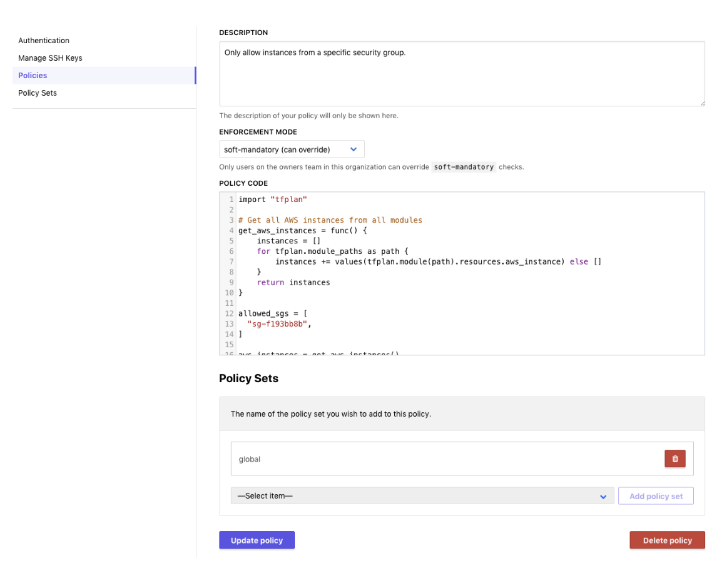
Task: Delete the global policy set with trash icon
Action: click(674, 459)
